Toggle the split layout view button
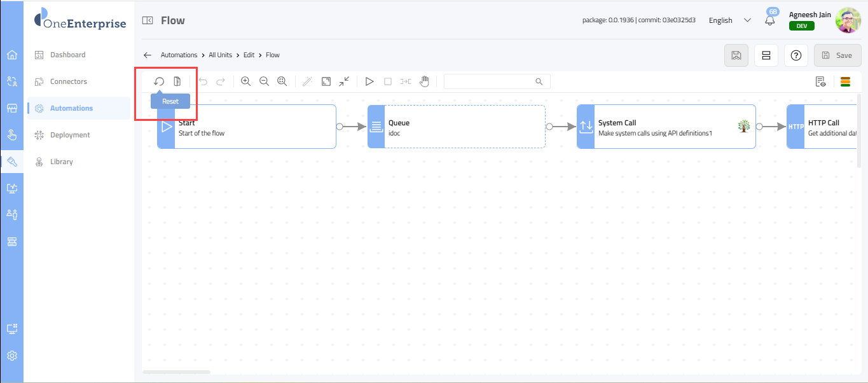868x383 pixels. coord(766,55)
